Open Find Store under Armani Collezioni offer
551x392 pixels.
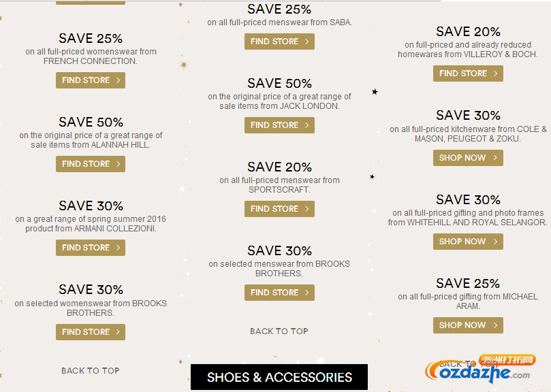[91, 248]
